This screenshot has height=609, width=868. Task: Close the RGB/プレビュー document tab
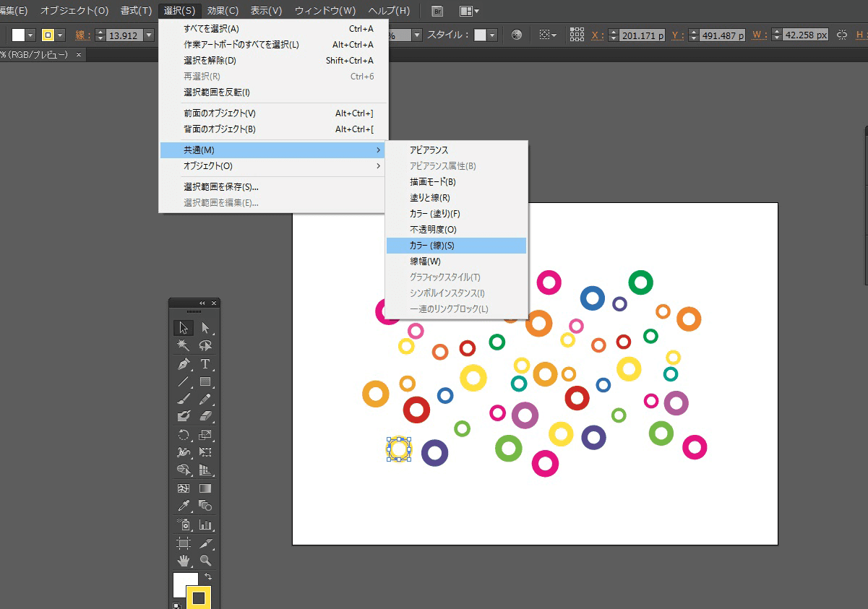click(x=78, y=55)
